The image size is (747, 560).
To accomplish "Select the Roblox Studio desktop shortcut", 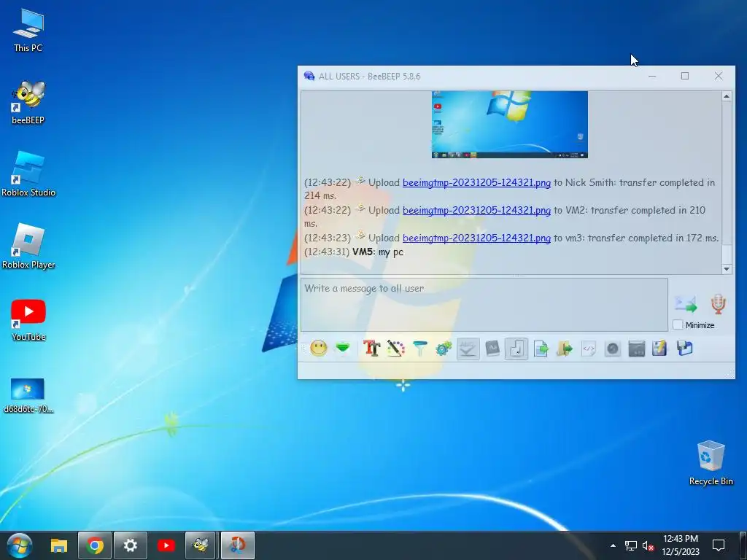I will point(28,174).
